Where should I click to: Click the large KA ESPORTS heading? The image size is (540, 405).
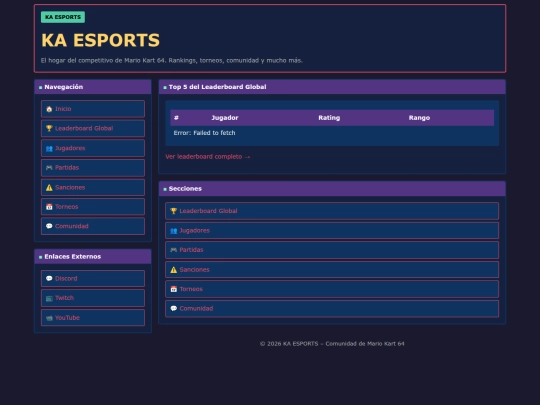(101, 40)
